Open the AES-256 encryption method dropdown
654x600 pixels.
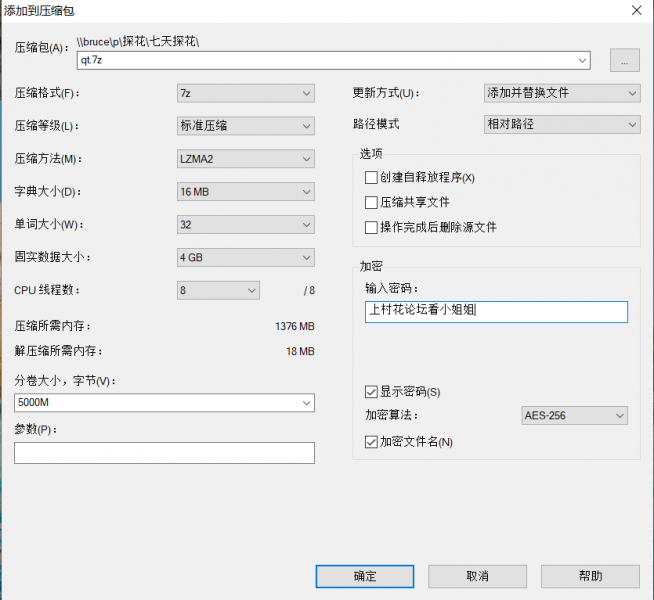pyautogui.click(x=574, y=415)
